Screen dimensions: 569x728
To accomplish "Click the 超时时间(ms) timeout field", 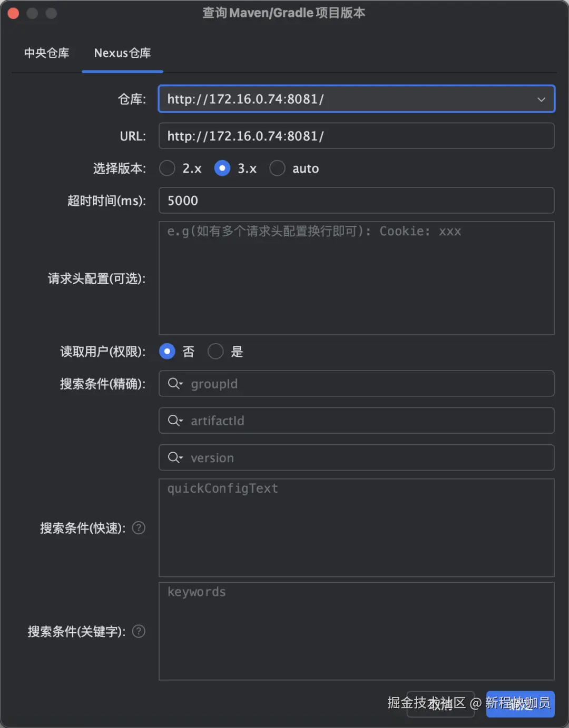I will (x=356, y=201).
